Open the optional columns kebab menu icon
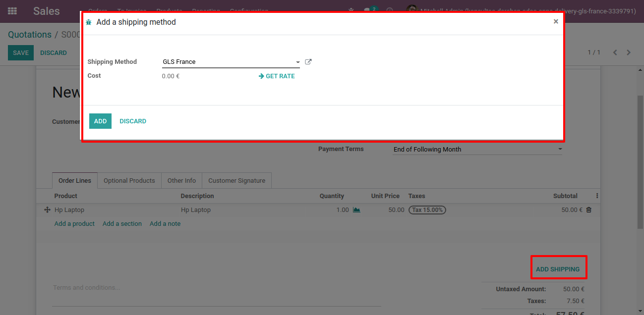644x315 pixels. tap(597, 196)
